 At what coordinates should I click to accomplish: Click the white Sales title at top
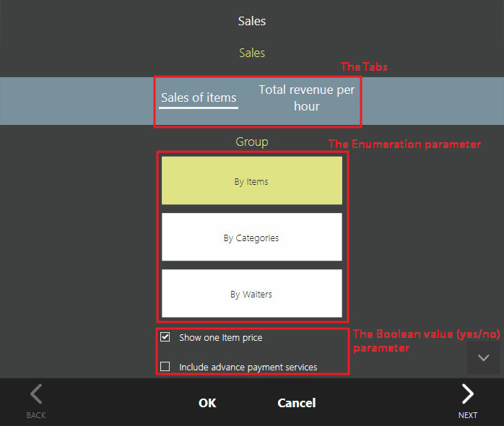(252, 21)
